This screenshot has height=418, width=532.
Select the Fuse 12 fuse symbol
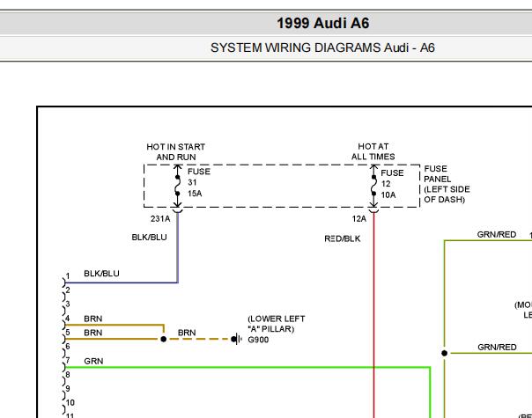tap(373, 186)
